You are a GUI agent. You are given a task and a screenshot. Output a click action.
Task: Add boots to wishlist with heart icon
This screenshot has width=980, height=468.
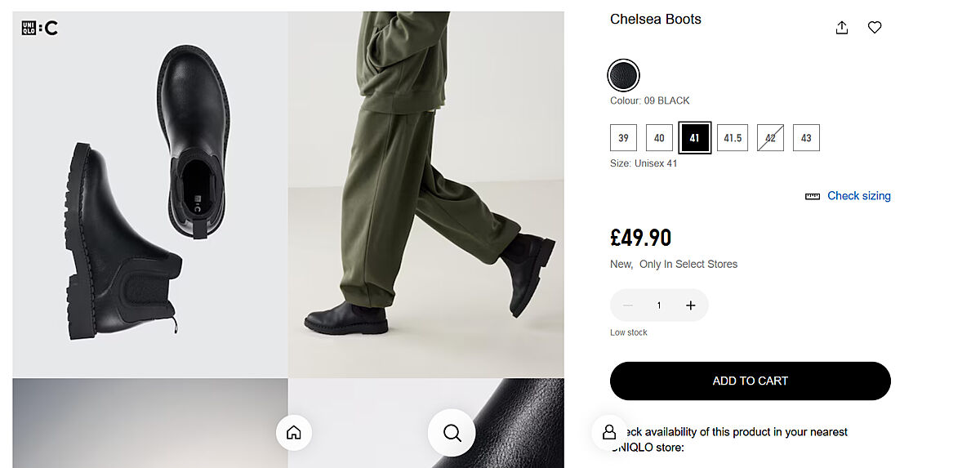pyautogui.click(x=875, y=28)
